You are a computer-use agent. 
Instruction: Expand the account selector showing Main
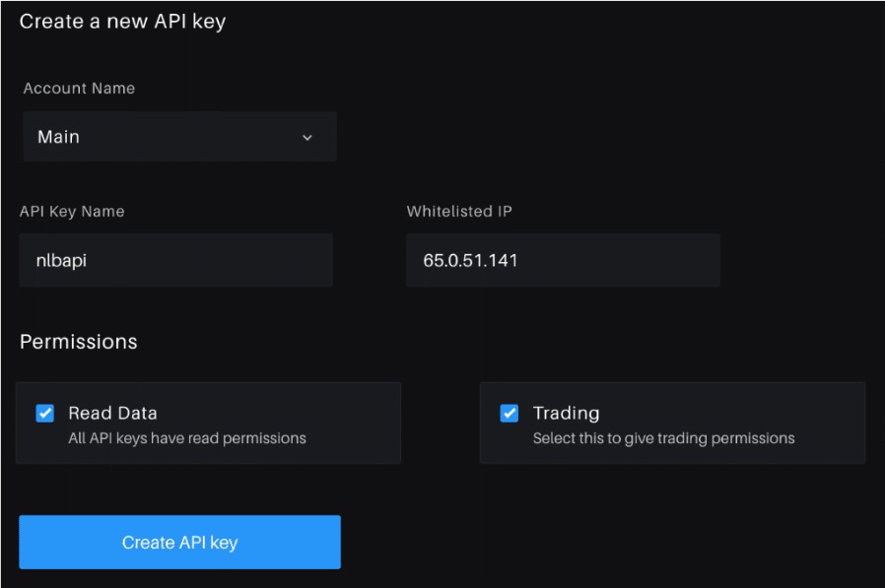click(179, 137)
